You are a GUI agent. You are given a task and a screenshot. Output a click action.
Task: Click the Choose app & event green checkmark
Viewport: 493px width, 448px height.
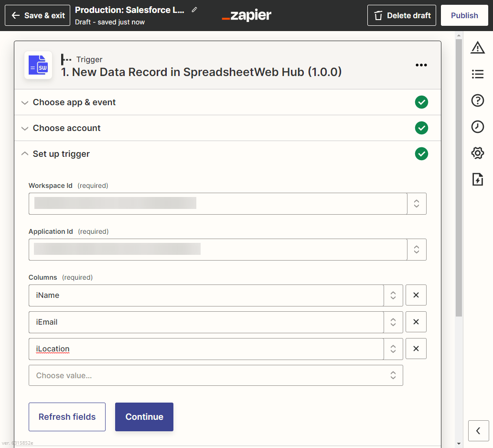(421, 102)
